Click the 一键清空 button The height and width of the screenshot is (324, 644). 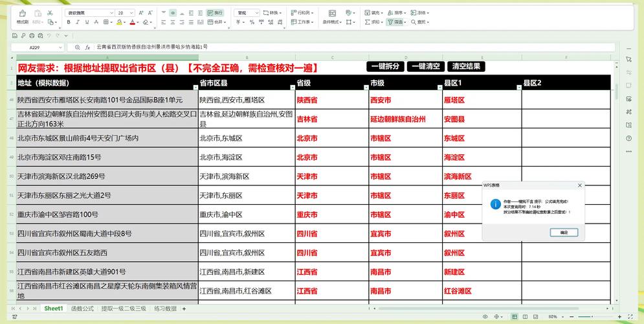[426, 66]
